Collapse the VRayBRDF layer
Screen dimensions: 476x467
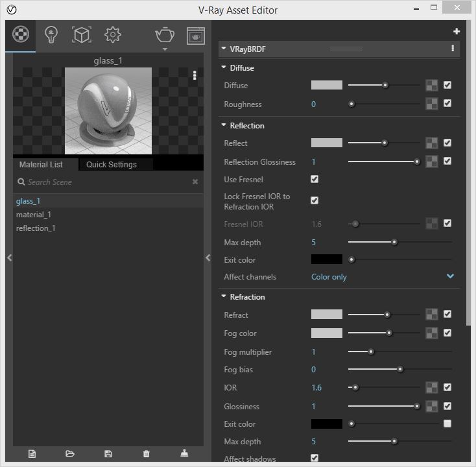[x=224, y=48]
